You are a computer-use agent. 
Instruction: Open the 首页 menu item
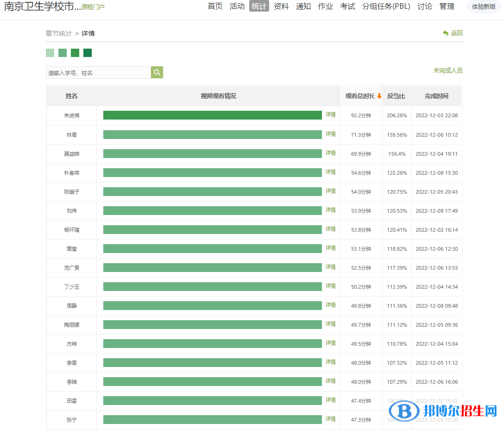215,6
